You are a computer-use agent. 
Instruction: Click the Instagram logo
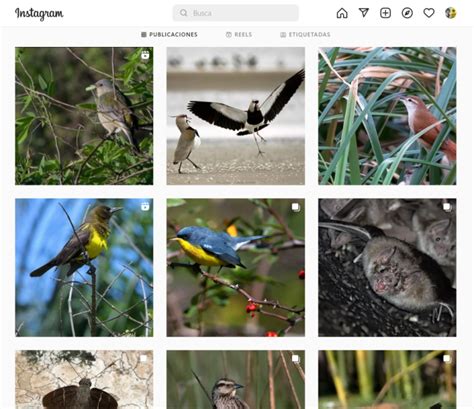coord(39,14)
